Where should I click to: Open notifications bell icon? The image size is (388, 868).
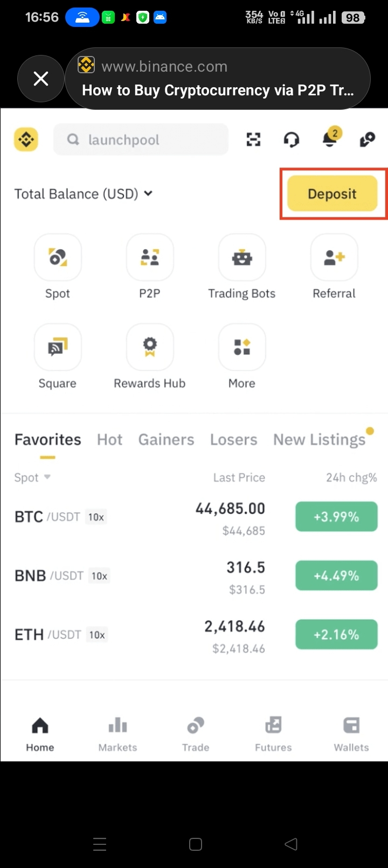pos(329,139)
